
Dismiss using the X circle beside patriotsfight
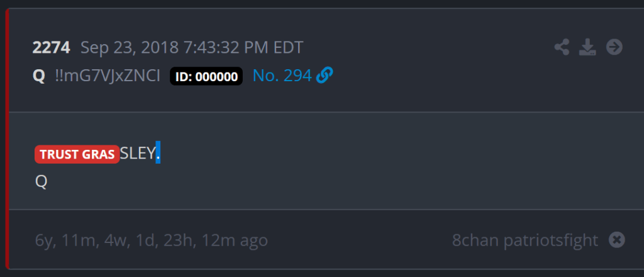coord(616,240)
